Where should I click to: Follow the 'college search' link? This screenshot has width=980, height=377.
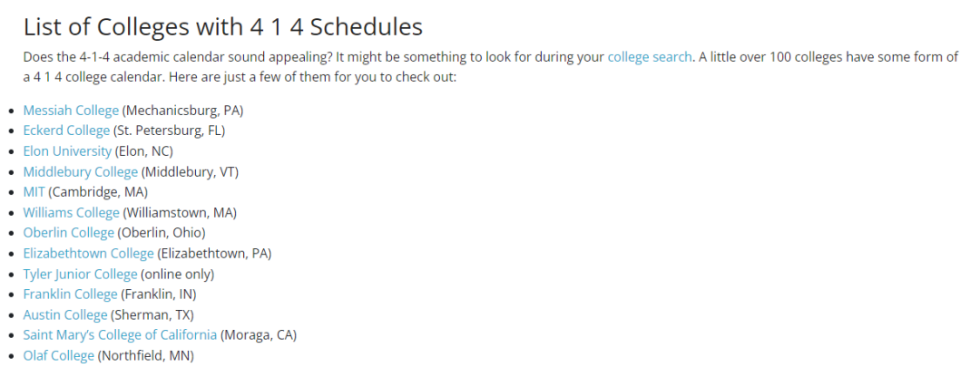click(x=651, y=56)
